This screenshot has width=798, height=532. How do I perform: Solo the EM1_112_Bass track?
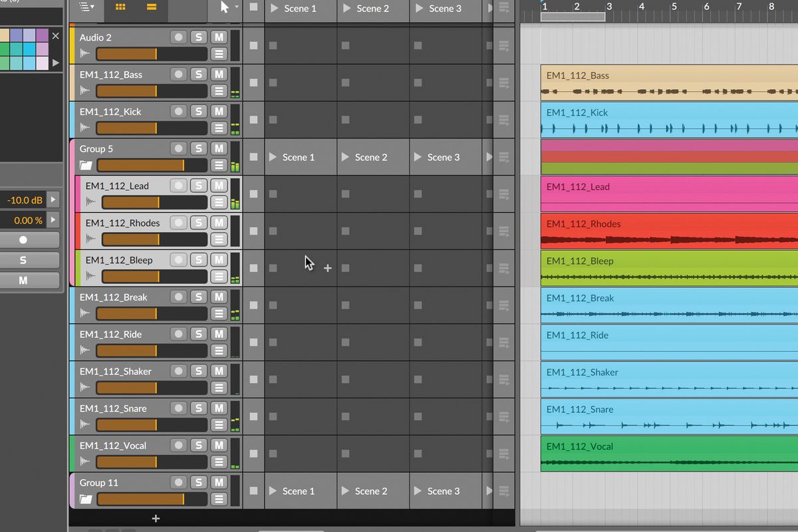[199, 74]
